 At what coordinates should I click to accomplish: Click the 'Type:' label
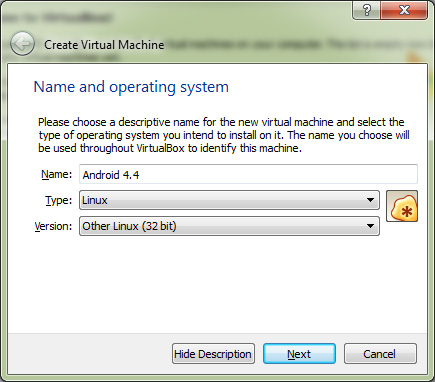coord(58,200)
